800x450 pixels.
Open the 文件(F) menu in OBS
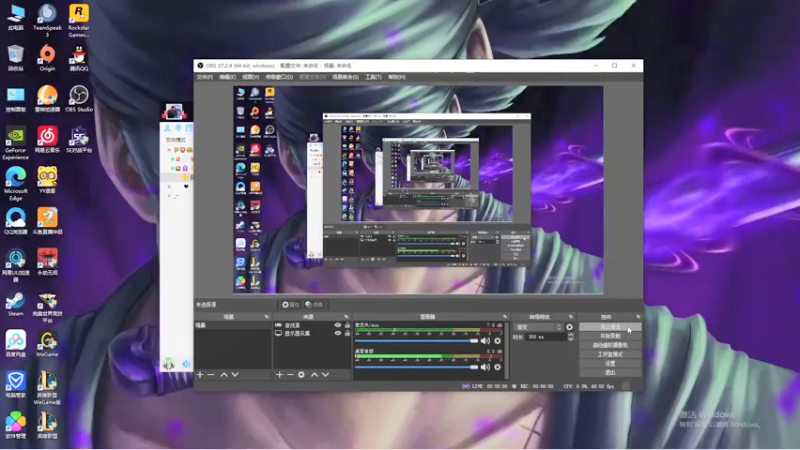[x=205, y=77]
